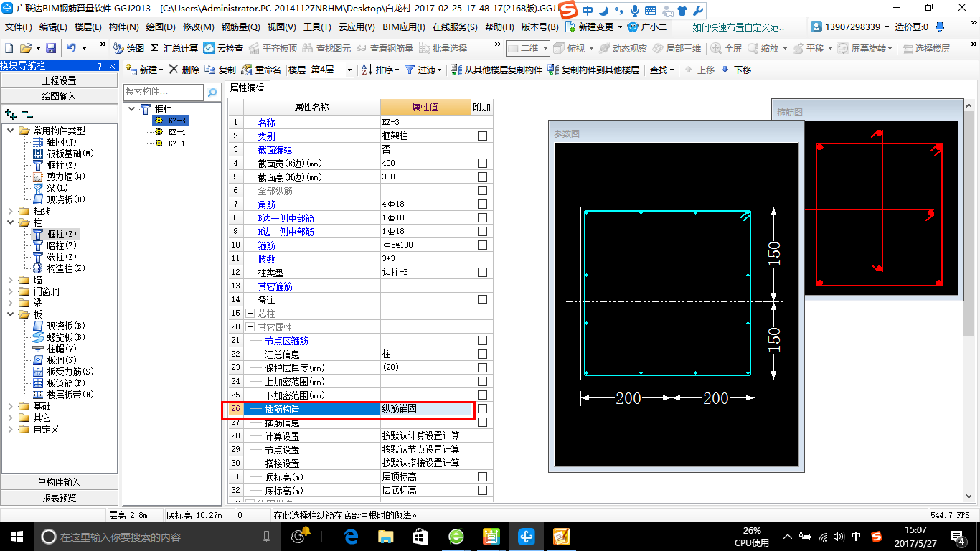The image size is (980, 551).
Task: Open the 钢筋量(Q) menu
Action: coord(240,27)
